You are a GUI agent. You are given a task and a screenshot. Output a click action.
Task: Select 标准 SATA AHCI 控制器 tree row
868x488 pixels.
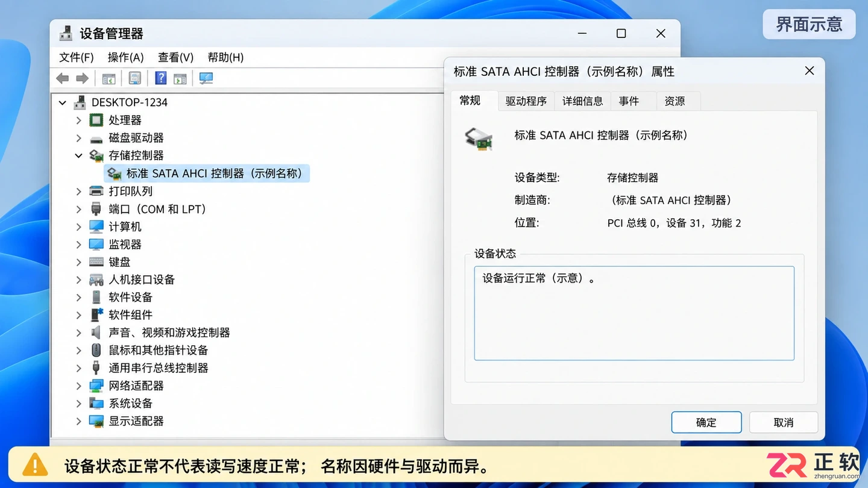207,174
